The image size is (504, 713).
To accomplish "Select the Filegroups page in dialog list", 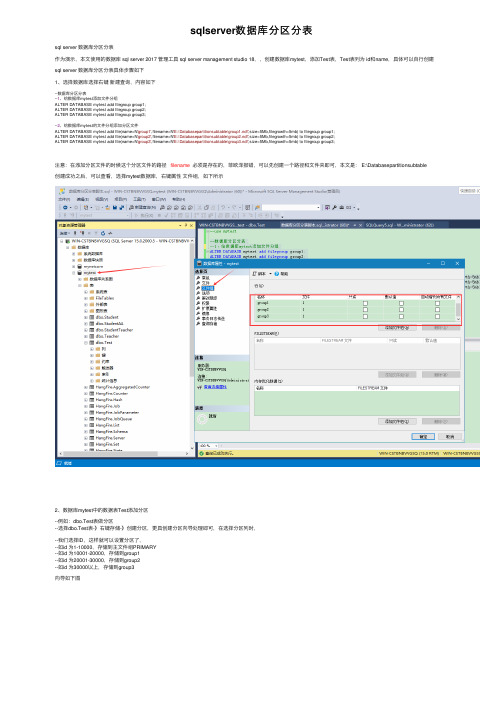I will point(207,288).
